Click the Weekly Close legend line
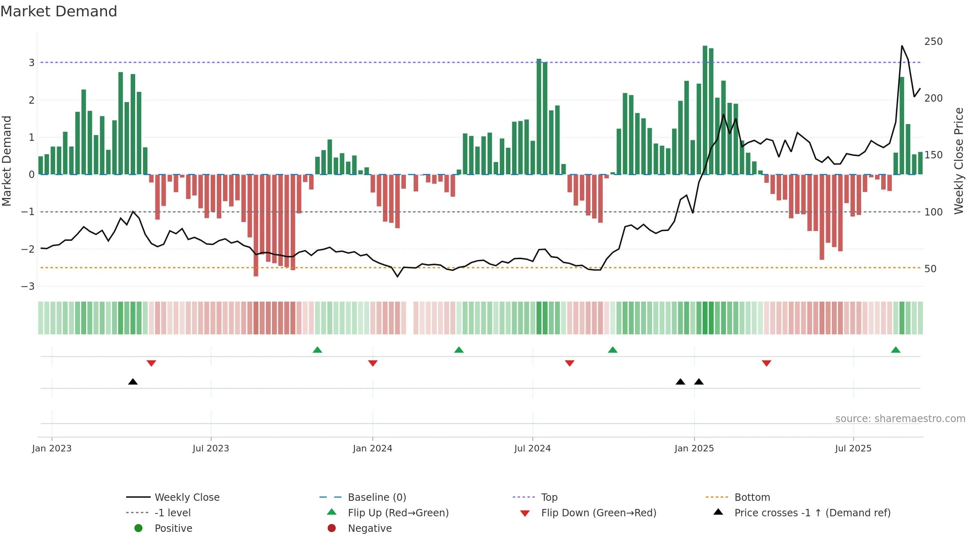Screen dimensions: 980x551 click(x=138, y=497)
